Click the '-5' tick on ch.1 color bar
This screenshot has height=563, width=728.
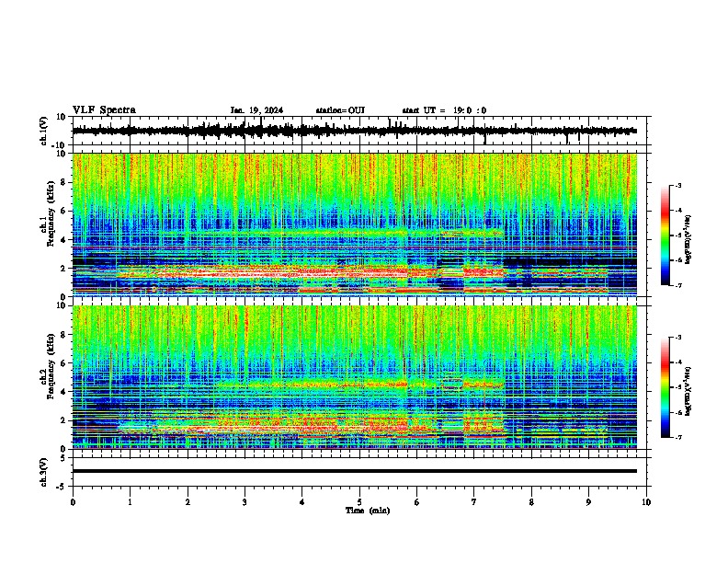point(678,236)
